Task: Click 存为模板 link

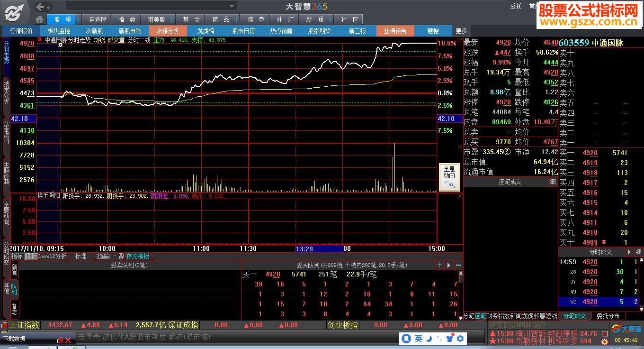Action: click(x=137, y=256)
